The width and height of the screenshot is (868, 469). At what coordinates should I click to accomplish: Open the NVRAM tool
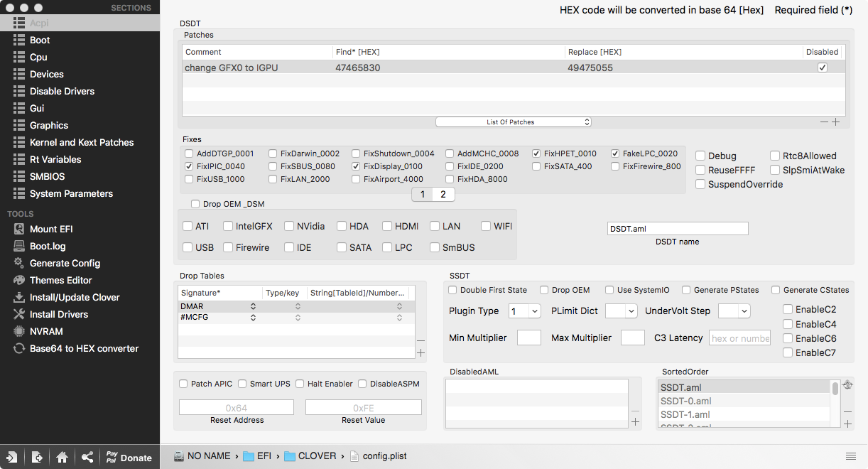(x=46, y=331)
